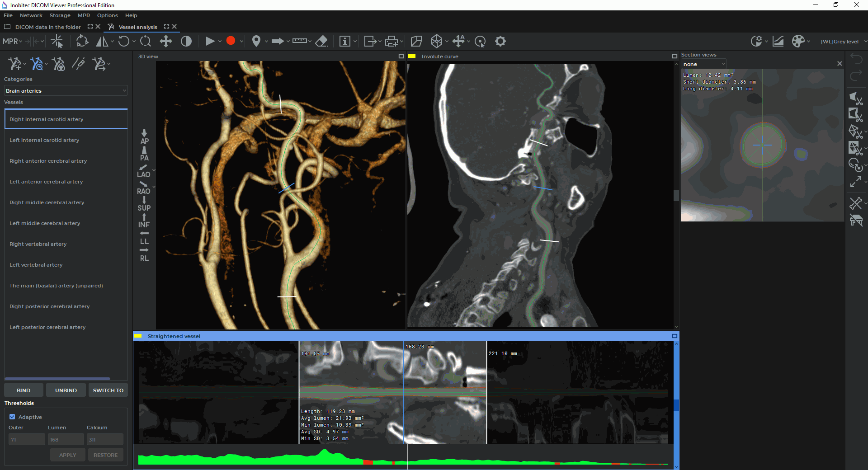The image size is (868, 470).
Task: Expand the flip tool dropdown arrow
Action: coord(112,41)
